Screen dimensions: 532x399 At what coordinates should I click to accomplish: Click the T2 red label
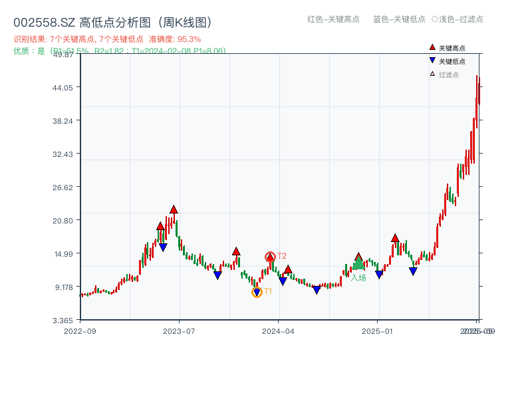(x=282, y=256)
